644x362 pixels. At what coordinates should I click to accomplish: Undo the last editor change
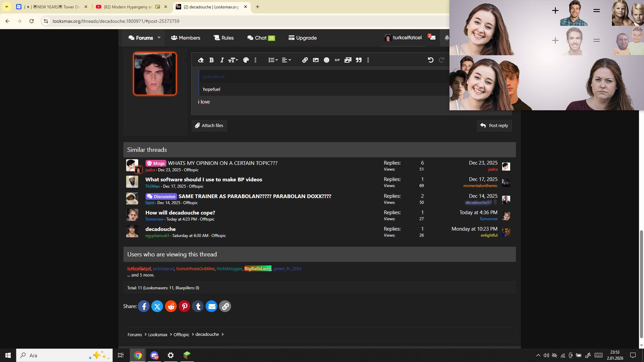coord(431,60)
